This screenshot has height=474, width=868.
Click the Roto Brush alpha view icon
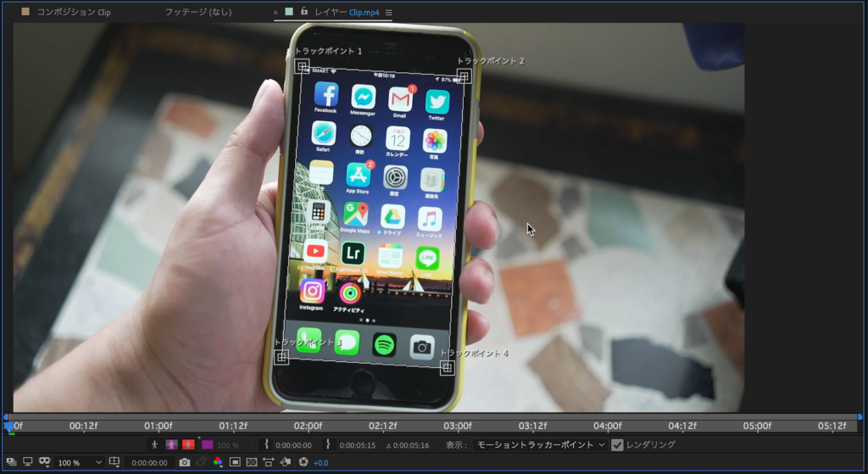coord(154,444)
